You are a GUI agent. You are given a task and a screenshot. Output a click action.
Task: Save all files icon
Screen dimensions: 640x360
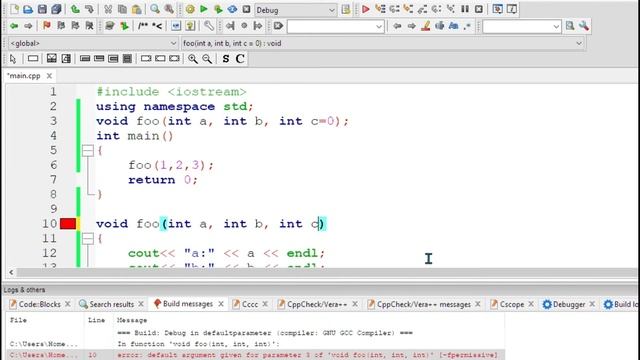(x=56, y=9)
